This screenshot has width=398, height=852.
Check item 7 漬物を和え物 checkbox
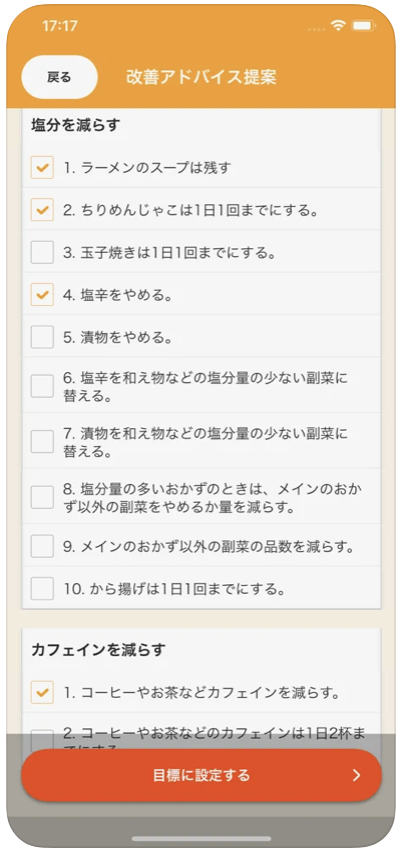tap(42, 441)
